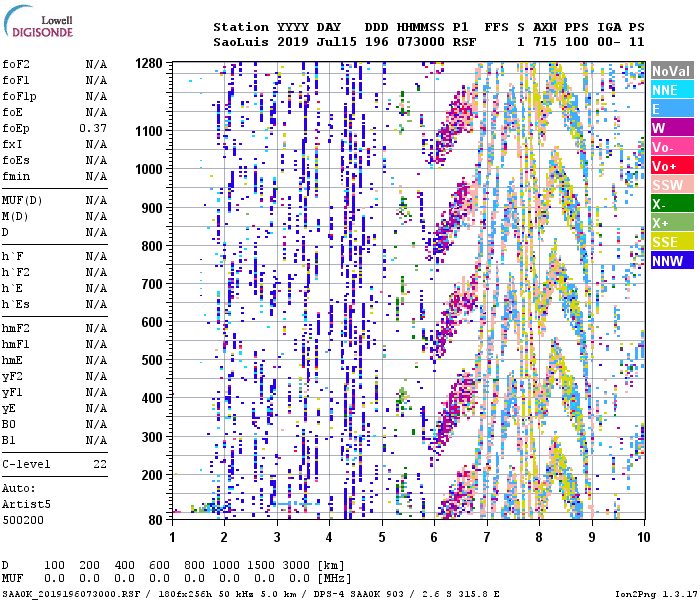Select the SSW salmon legend swatch

tap(672, 184)
